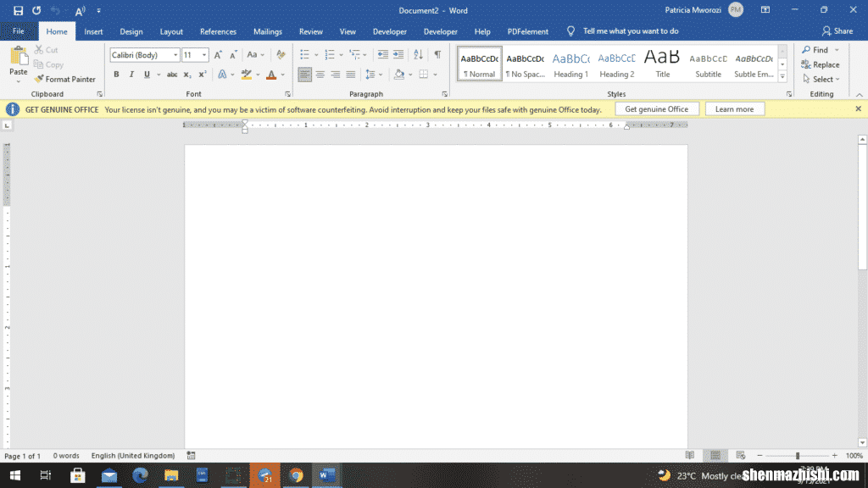This screenshot has height=488, width=868.
Task: Decrease paragraph indent
Action: 382,54
